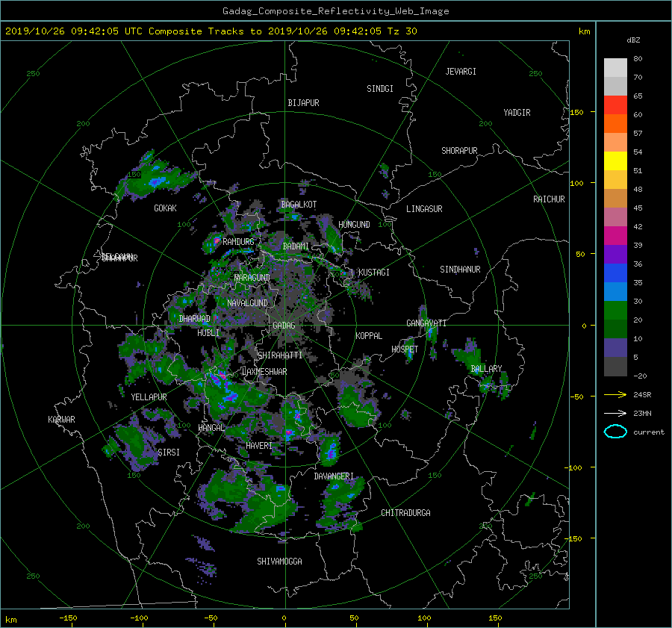Click the CHITRADURGA city label

click(405, 513)
